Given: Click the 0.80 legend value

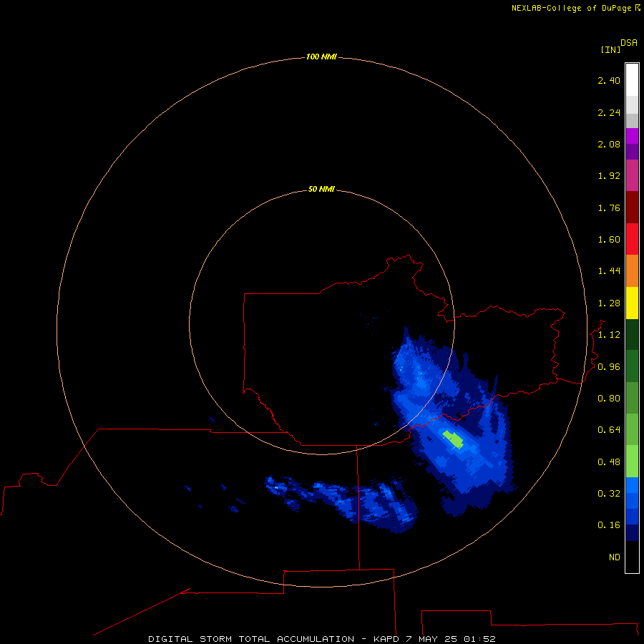Looking at the screenshot, I should [x=609, y=399].
